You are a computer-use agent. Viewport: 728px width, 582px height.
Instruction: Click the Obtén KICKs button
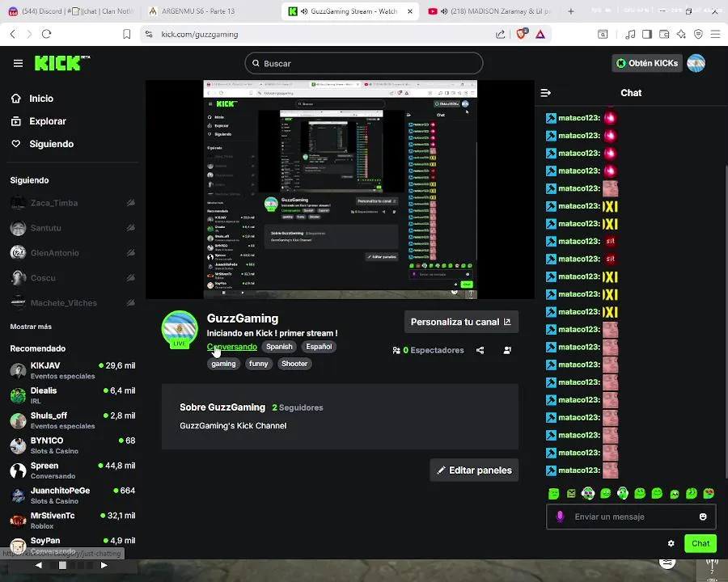(x=647, y=63)
